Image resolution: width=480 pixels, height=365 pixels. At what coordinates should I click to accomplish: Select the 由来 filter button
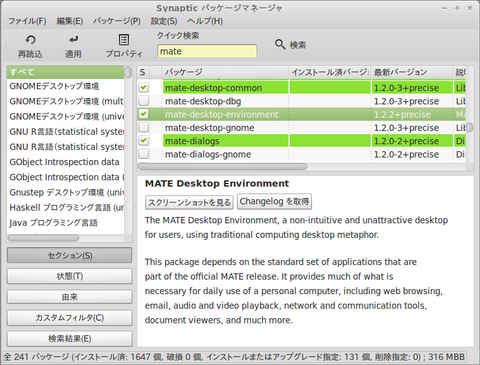click(x=70, y=297)
